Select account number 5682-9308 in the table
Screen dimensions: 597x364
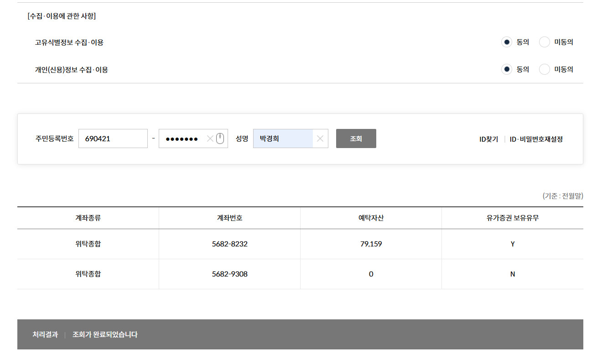(x=229, y=274)
